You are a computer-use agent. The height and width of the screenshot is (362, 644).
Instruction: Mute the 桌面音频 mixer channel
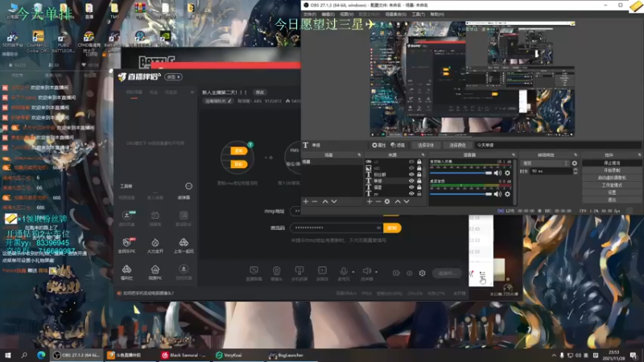(497, 194)
